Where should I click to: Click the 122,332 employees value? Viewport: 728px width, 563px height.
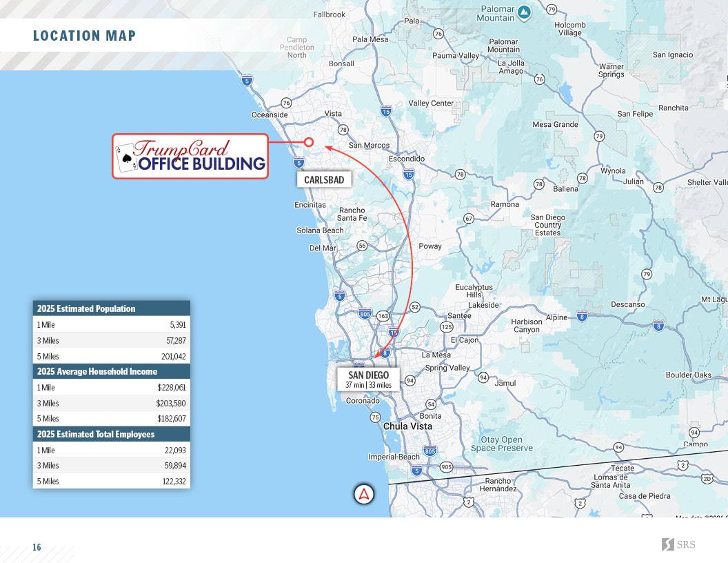click(174, 482)
